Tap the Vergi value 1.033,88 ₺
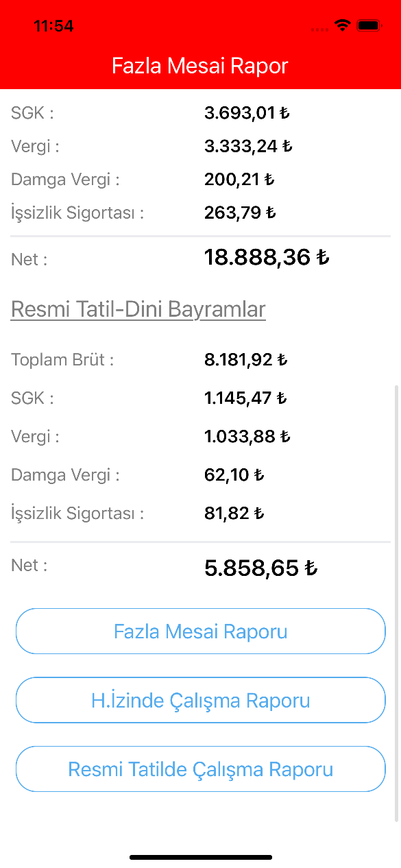The image size is (401, 868). coord(247,436)
